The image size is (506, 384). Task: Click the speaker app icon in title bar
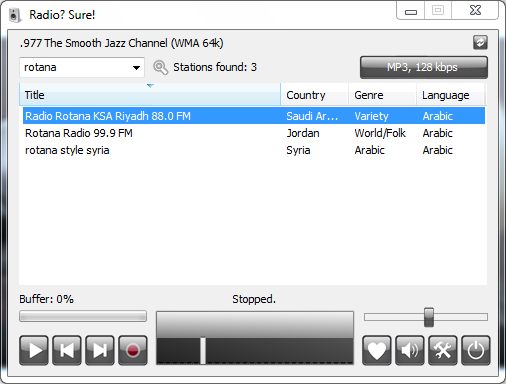(x=14, y=15)
